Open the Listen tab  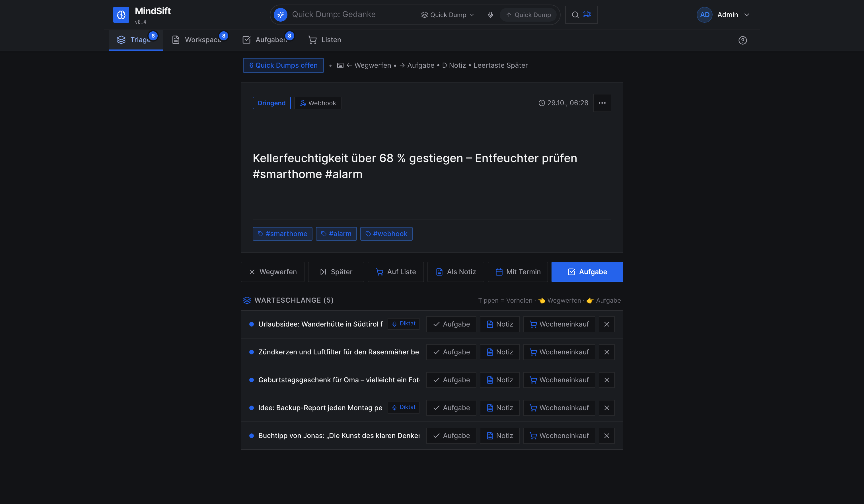(x=325, y=40)
